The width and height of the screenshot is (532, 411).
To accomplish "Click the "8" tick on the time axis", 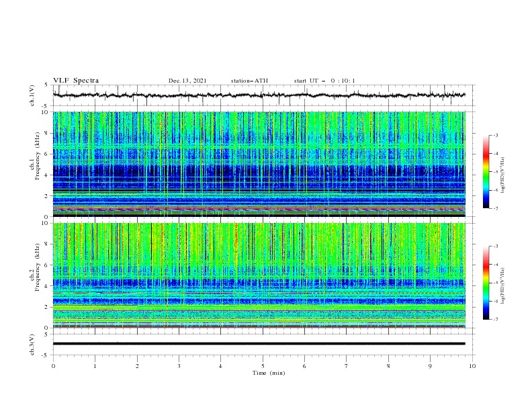I will pos(388,366).
